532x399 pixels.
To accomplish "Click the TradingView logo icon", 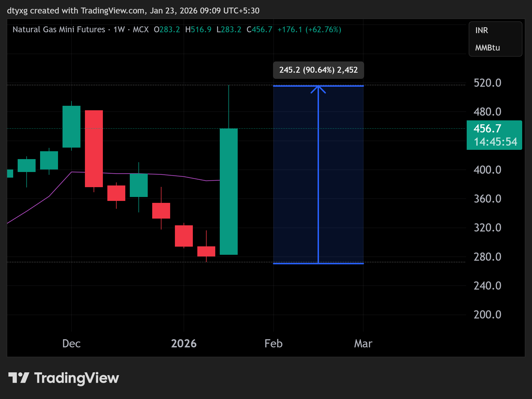I will pyautogui.click(x=18, y=378).
